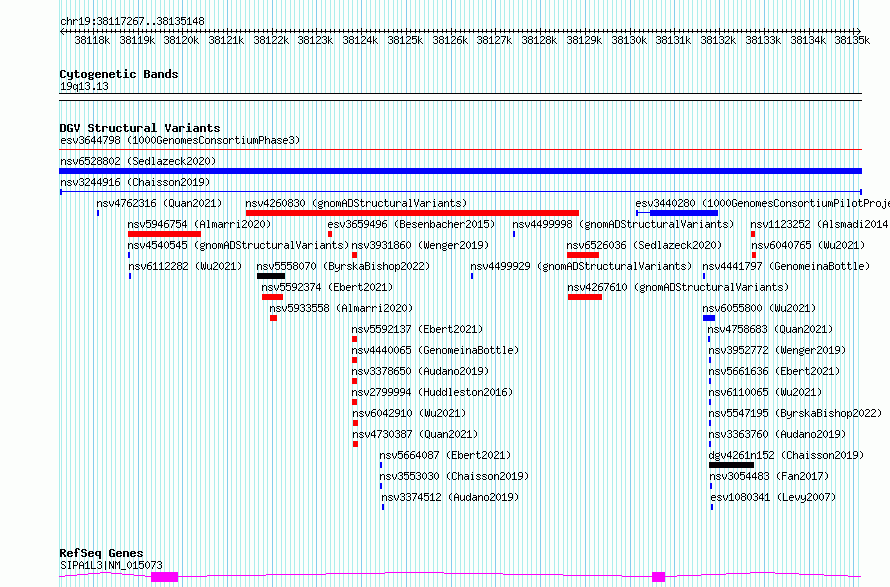Click the 38129k ruler tick label

pos(584,40)
